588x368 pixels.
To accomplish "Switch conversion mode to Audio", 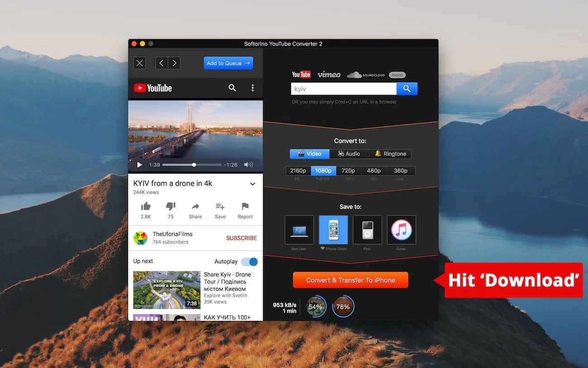I will 349,153.
